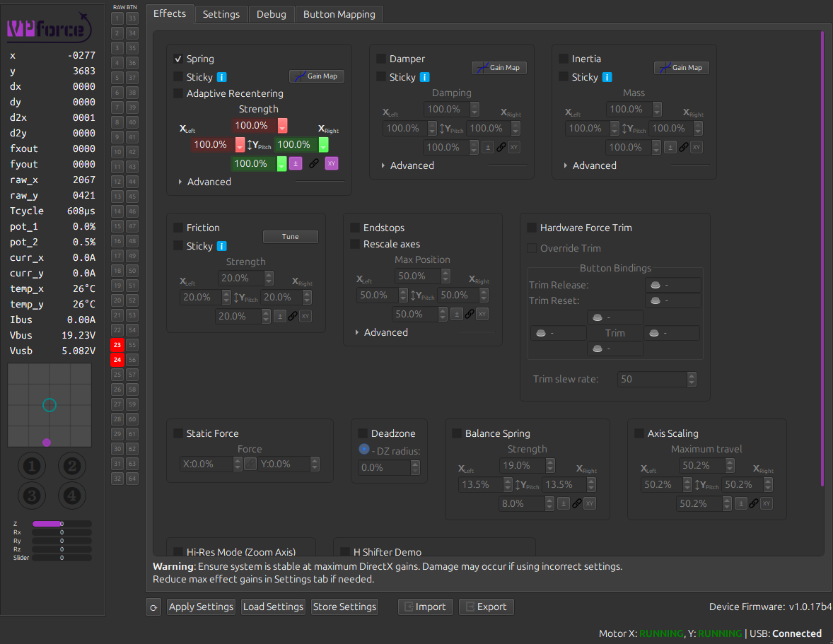Click the Spring strength link chain icon
Screen dimensions: 833x644
(x=314, y=163)
